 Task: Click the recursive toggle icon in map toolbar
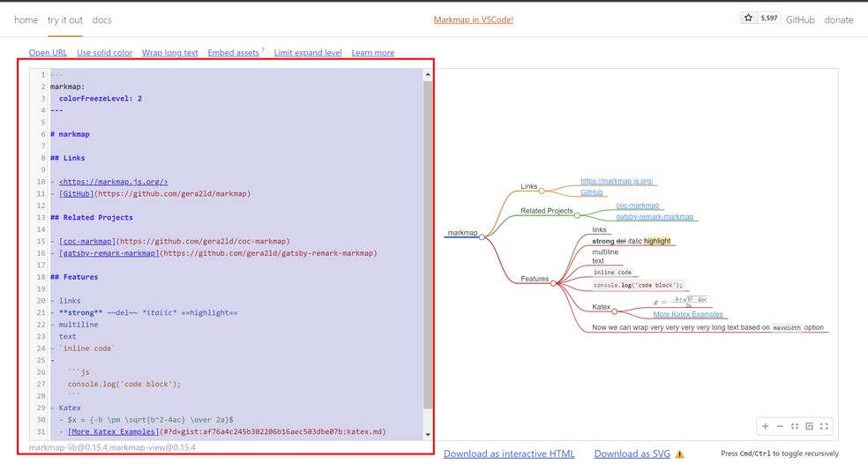[x=809, y=426]
